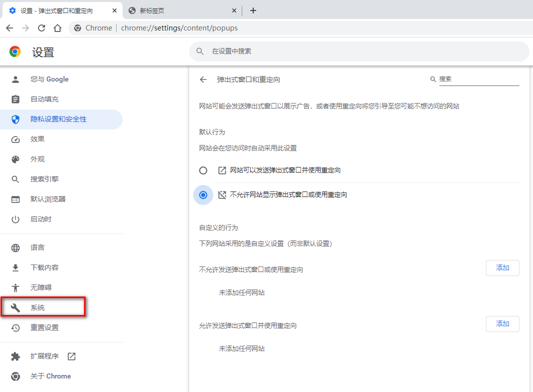The height and width of the screenshot is (392, 533).
Task: Click the 弹出式窗口和重定向 page heading
Action: pyautogui.click(x=249, y=79)
